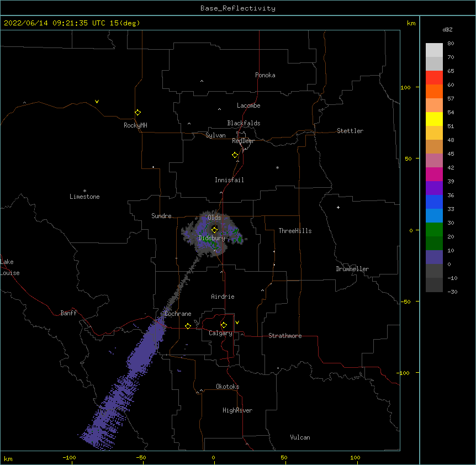Click the Ponoka city label

[x=265, y=75]
